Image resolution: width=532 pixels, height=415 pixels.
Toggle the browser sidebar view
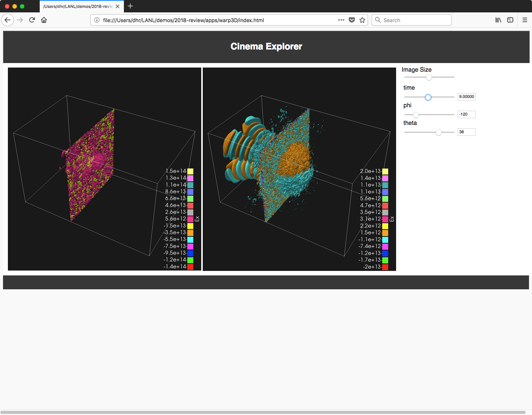pyautogui.click(x=510, y=20)
